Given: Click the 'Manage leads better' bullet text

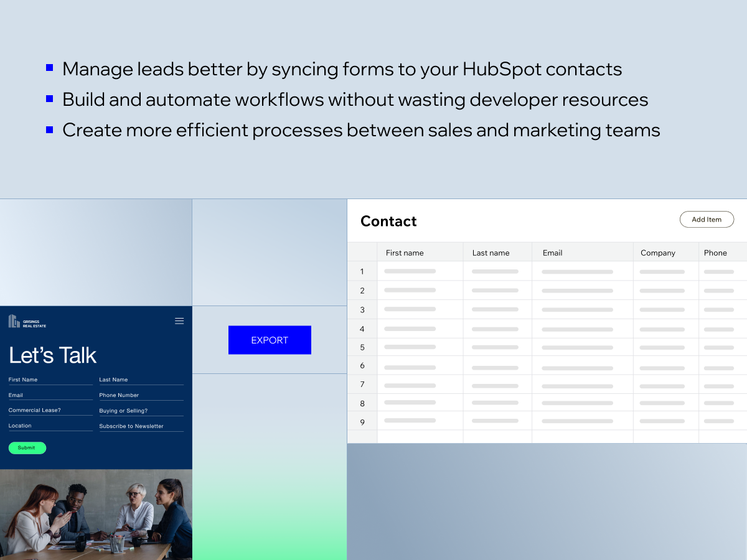Looking at the screenshot, I should coord(342,69).
